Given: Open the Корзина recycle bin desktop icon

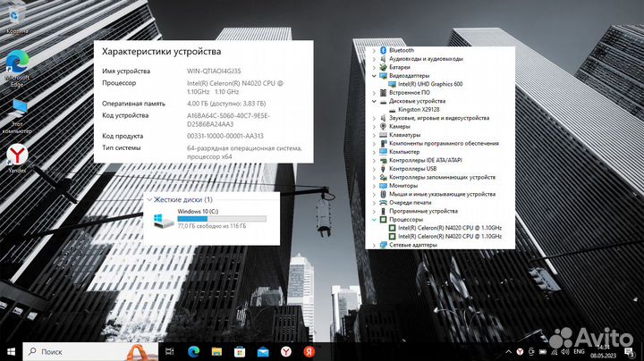Looking at the screenshot, I should click(16, 20).
